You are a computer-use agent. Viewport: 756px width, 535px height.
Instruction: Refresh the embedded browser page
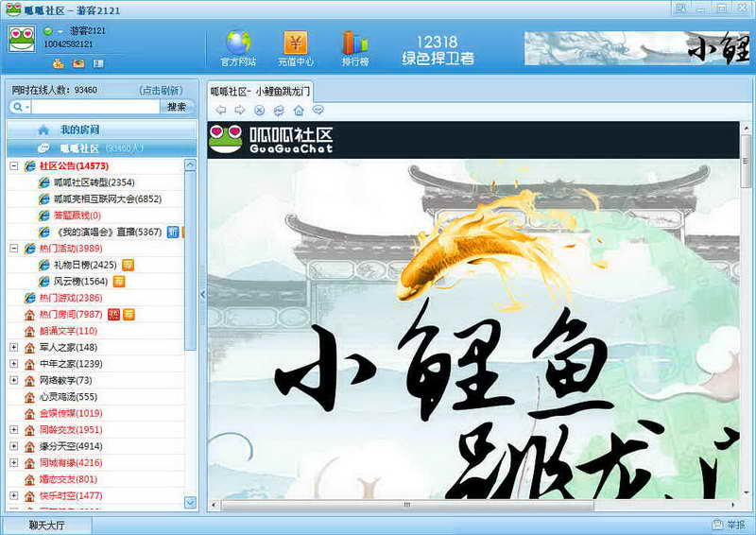pyautogui.click(x=279, y=111)
